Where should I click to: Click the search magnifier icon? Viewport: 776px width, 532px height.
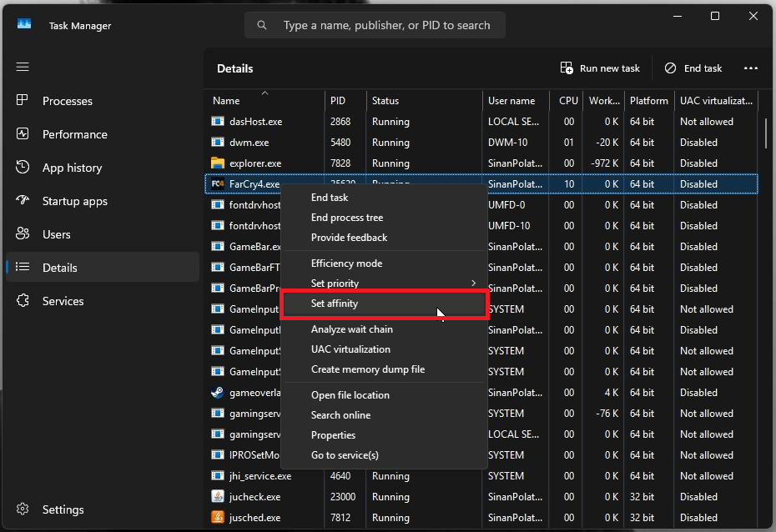(262, 25)
